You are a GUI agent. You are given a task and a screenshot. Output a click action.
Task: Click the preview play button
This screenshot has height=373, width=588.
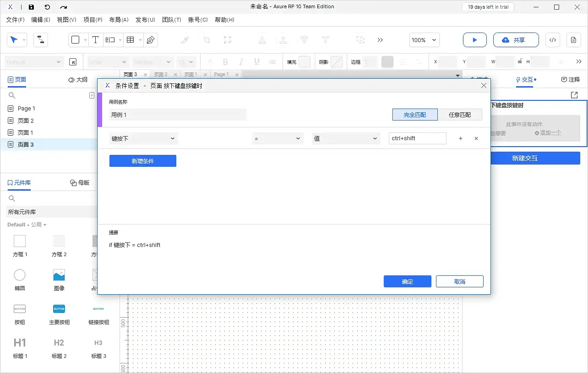coord(474,40)
